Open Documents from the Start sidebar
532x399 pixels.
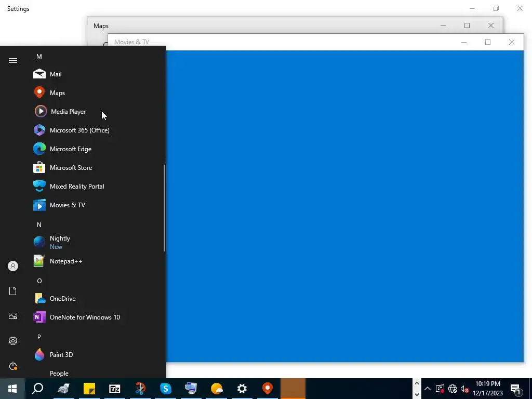13,291
